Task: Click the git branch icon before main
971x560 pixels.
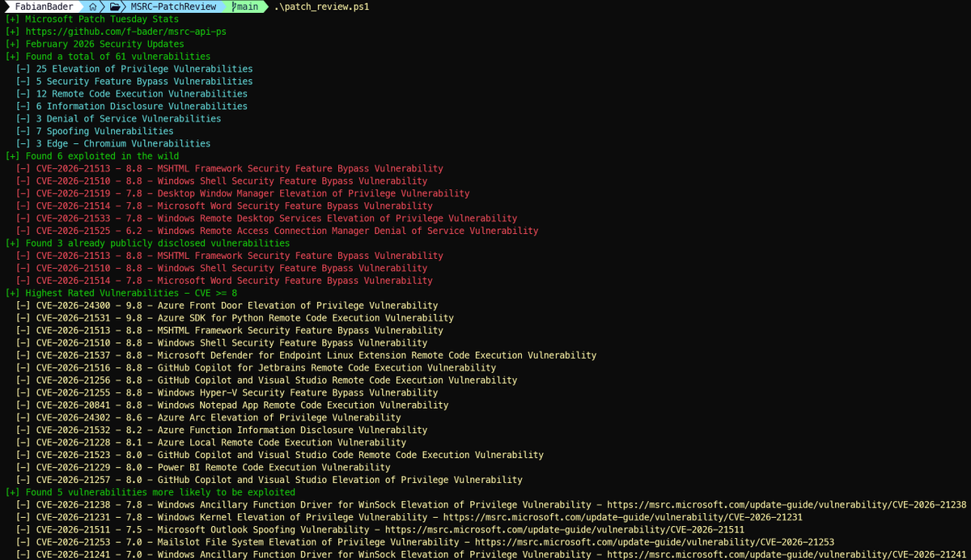Action: pos(235,6)
